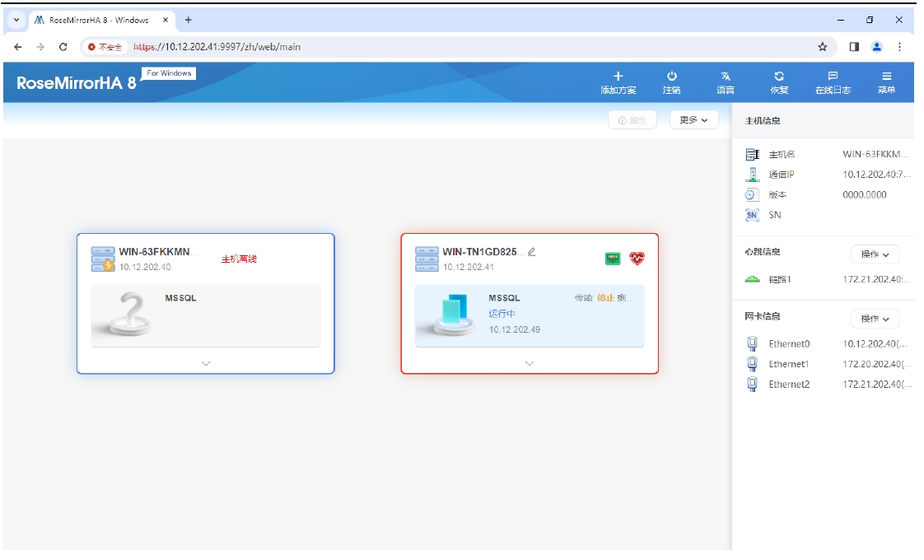Viewport: 924px width, 560px height.
Task: Click the 10.12.202.40 host IP text
Action: [x=145, y=267]
